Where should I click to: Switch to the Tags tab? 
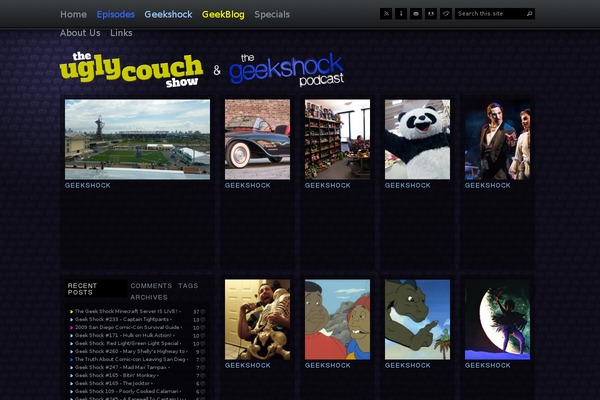coord(188,286)
